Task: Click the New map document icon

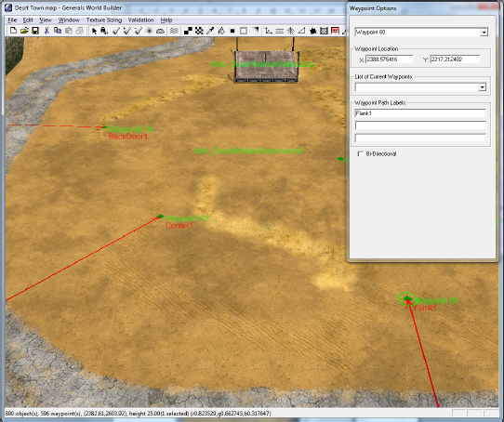Action: (x=13, y=31)
